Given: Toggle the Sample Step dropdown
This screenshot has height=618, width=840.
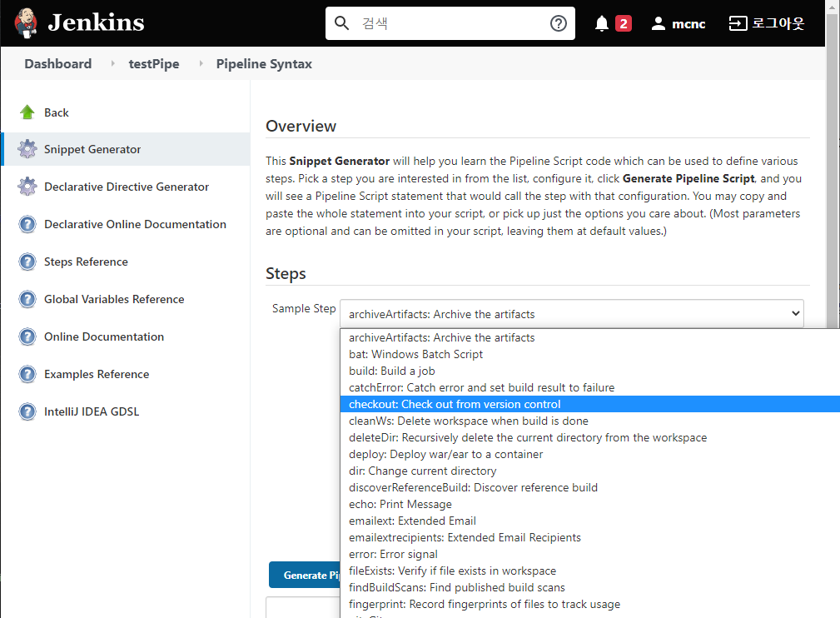Looking at the screenshot, I should (x=572, y=314).
